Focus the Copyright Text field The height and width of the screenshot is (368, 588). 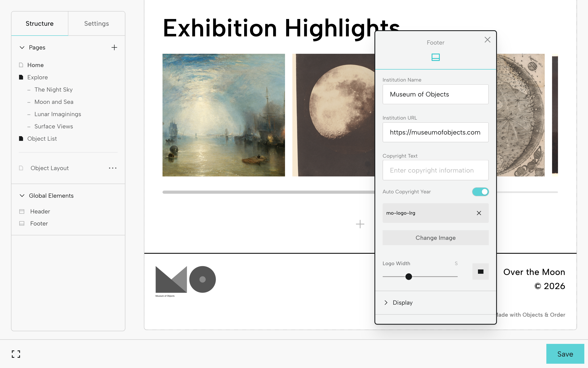coord(435,170)
